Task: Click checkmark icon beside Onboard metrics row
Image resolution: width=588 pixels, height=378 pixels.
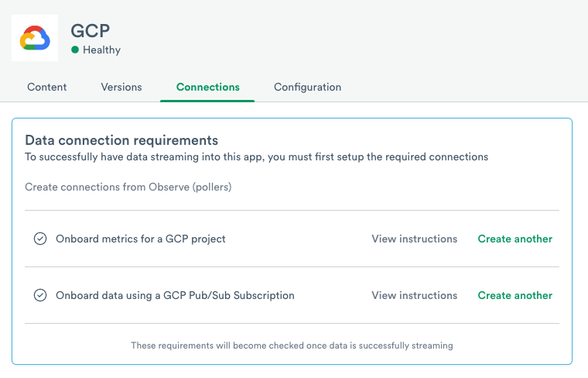Action: coord(40,239)
